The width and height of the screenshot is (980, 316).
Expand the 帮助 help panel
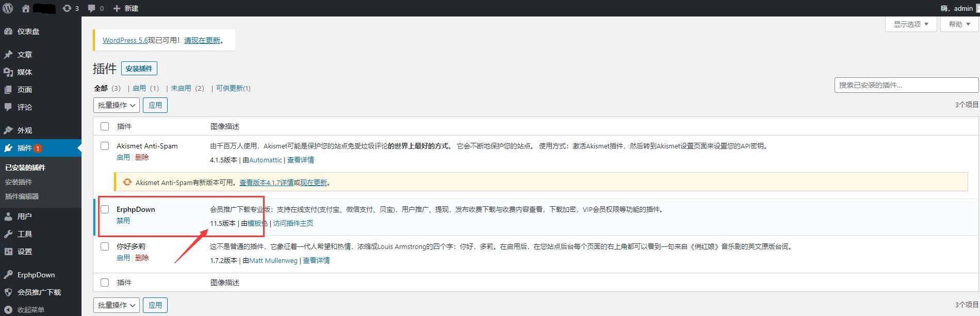959,24
